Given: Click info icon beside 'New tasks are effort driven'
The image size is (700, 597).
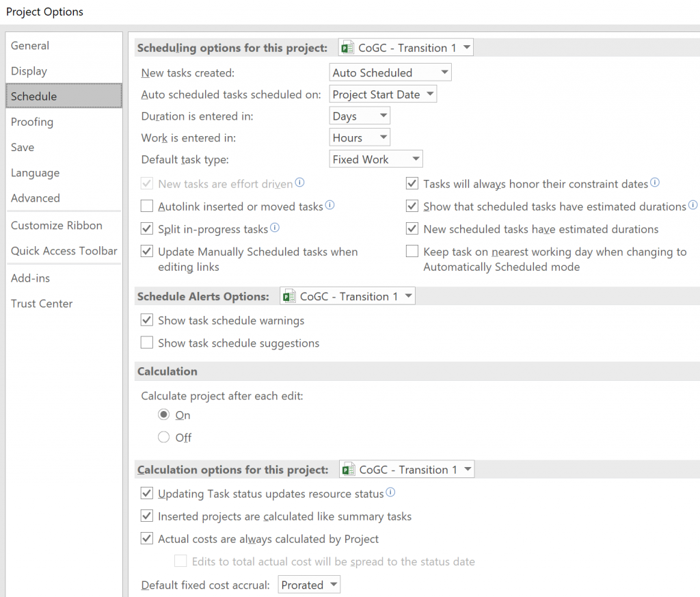Looking at the screenshot, I should pyautogui.click(x=299, y=183).
